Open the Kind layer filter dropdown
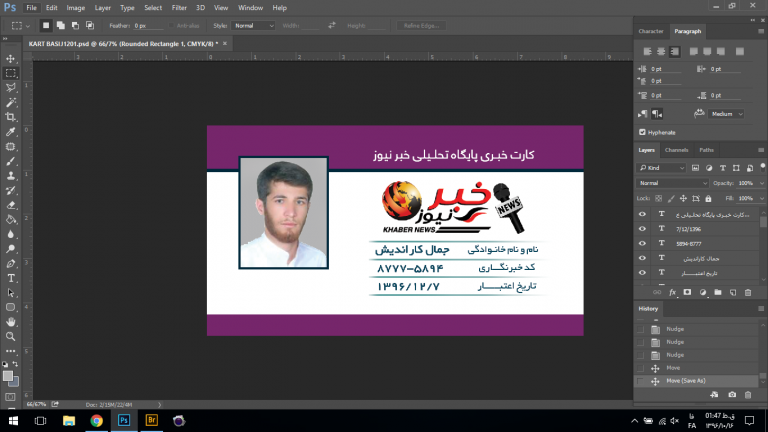This screenshot has width=768, height=432. [x=661, y=168]
